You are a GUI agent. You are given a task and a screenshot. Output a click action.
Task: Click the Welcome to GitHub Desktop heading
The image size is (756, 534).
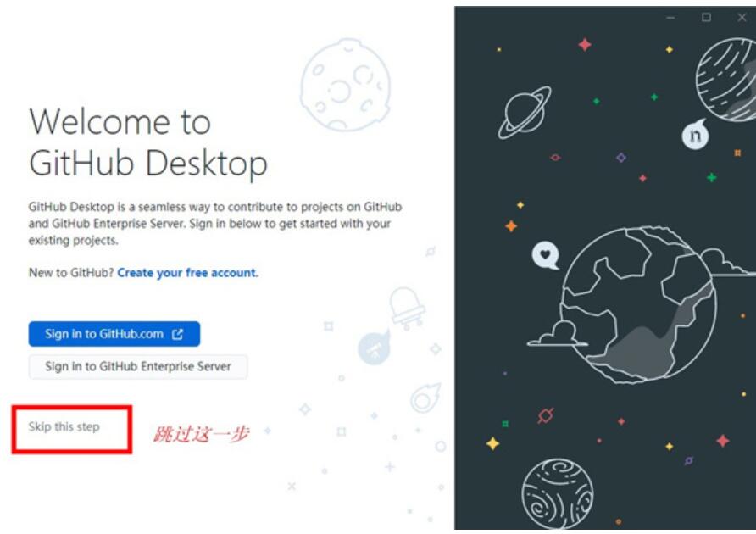pyautogui.click(x=148, y=142)
